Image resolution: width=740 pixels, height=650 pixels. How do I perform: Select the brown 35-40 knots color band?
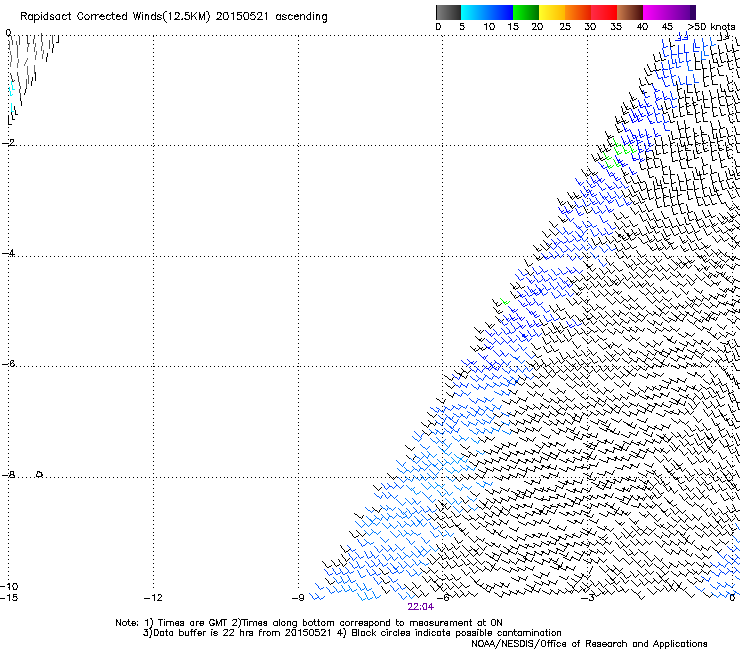click(x=630, y=12)
